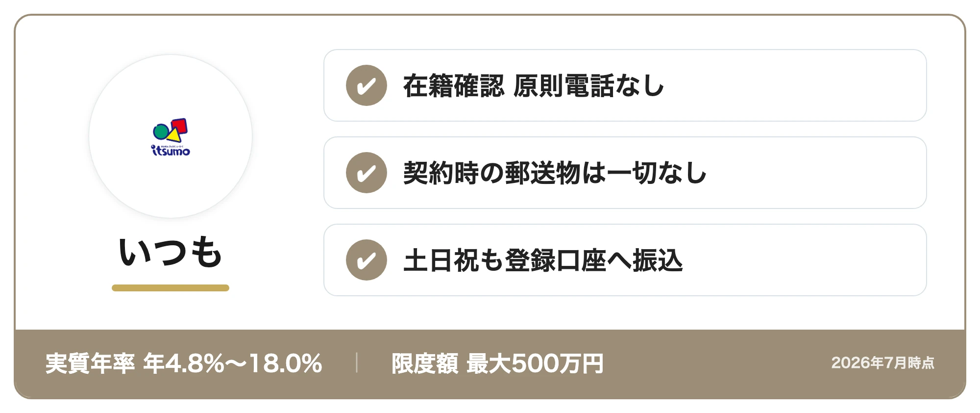This screenshot has height=413, width=980.
Task: Click the gold underline below いつも
Action: 171,288
